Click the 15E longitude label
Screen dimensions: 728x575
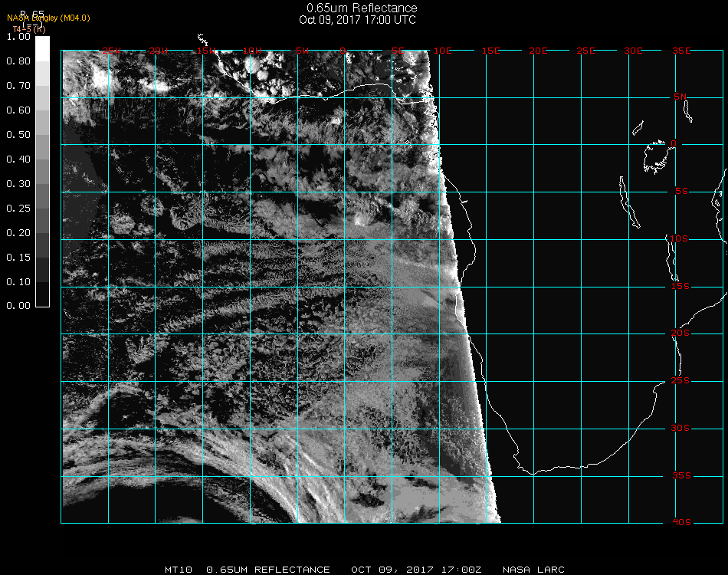pos(490,51)
